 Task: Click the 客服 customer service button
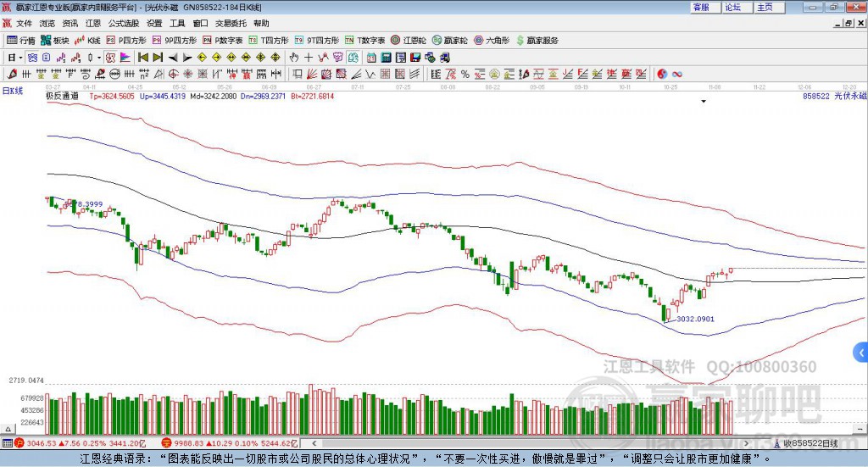(x=702, y=7)
